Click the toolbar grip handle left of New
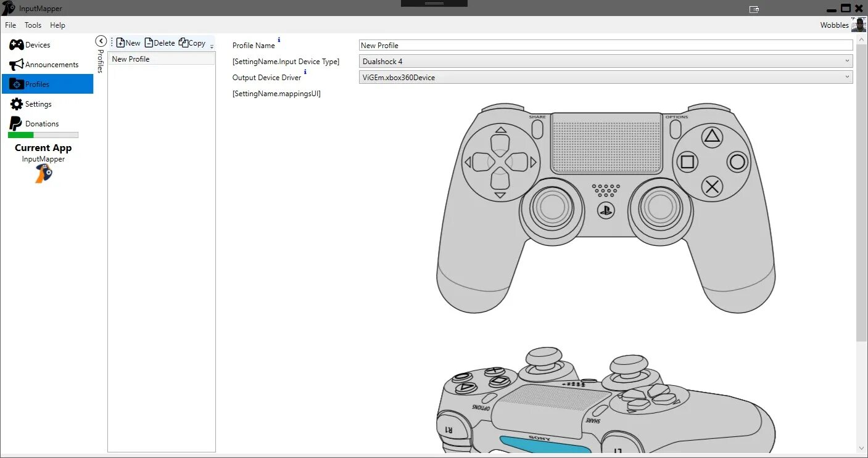This screenshot has height=458, width=868. tap(112, 43)
